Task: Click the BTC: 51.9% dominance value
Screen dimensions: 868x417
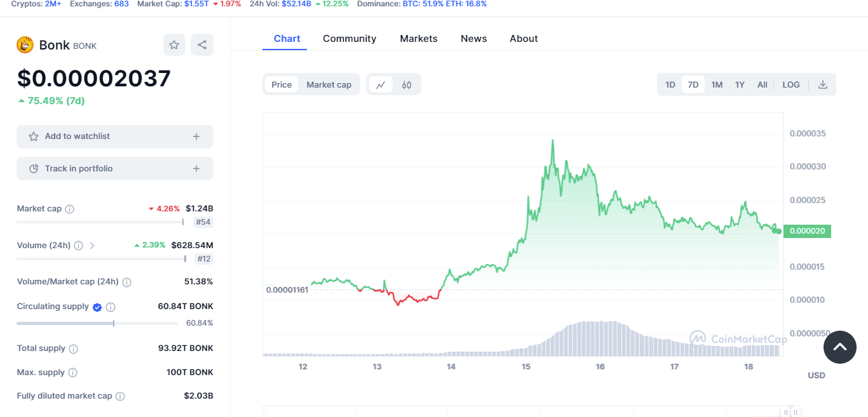Action: pyautogui.click(x=424, y=4)
